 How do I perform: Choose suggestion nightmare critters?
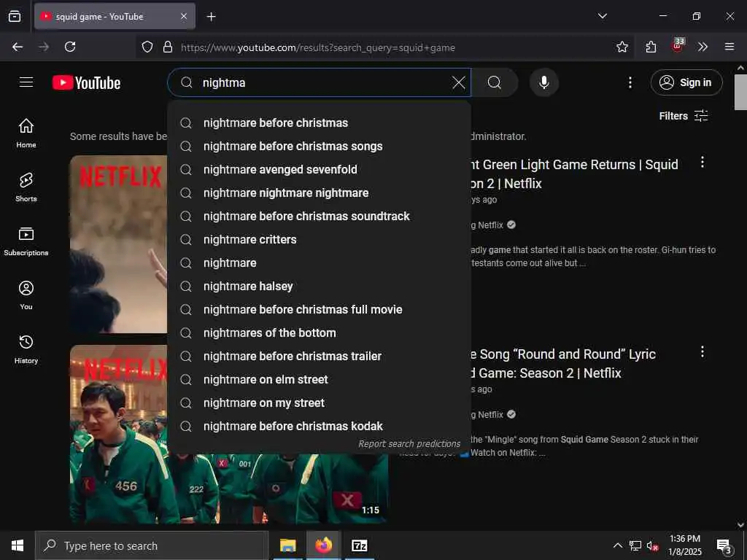tap(320, 239)
